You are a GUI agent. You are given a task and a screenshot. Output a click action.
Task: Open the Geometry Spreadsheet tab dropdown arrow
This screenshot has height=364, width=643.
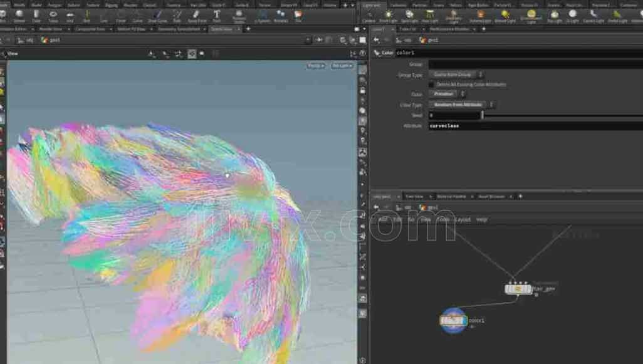coord(204,29)
